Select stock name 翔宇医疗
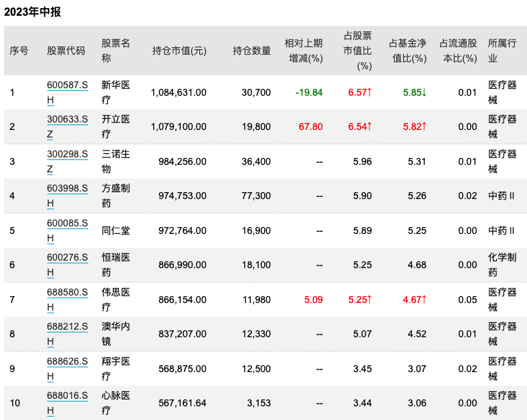Viewport: 527px width, 420px height. click(x=116, y=369)
